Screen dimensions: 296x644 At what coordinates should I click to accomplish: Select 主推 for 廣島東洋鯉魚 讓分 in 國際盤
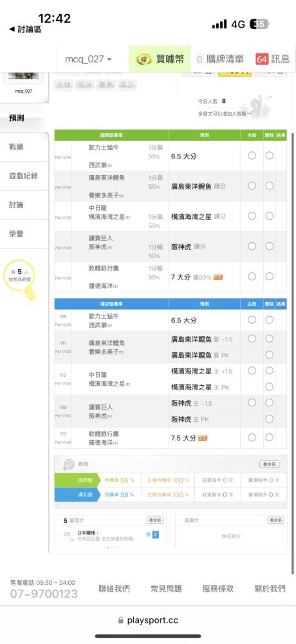(x=252, y=186)
